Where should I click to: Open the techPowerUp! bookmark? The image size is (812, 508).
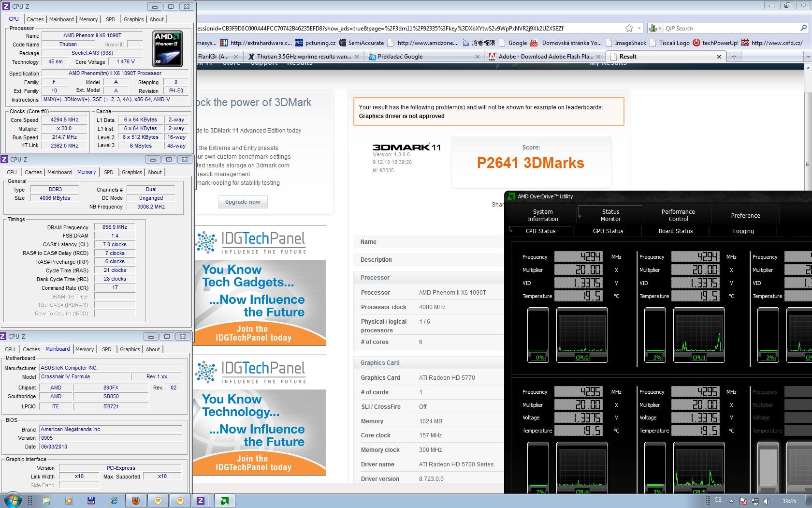pyautogui.click(x=716, y=43)
